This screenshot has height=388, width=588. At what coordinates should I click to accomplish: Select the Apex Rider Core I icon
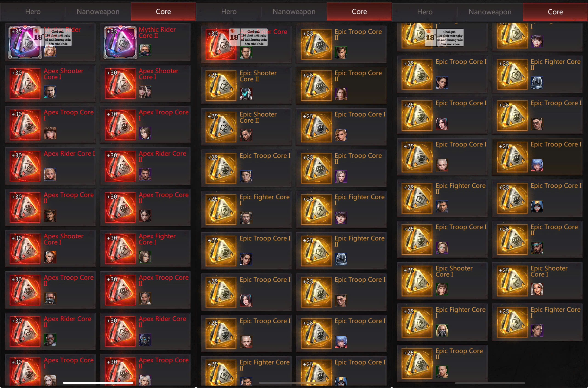pos(25,166)
